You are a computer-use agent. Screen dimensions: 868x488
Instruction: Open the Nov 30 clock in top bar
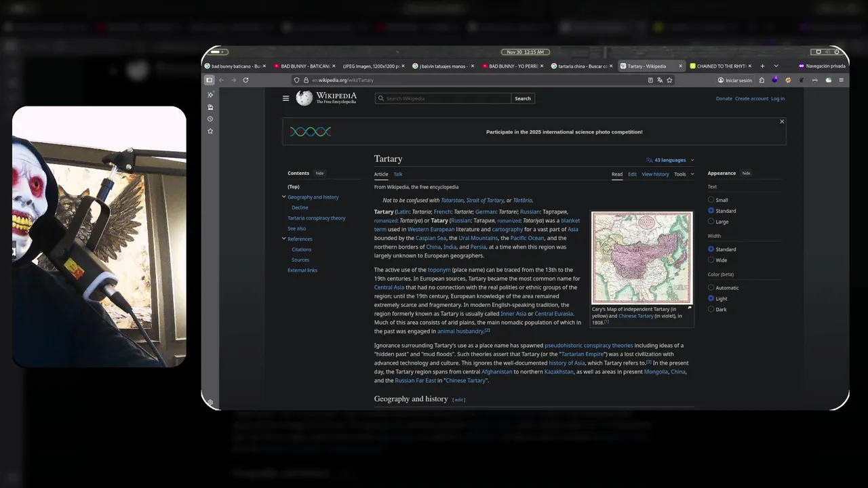point(525,52)
